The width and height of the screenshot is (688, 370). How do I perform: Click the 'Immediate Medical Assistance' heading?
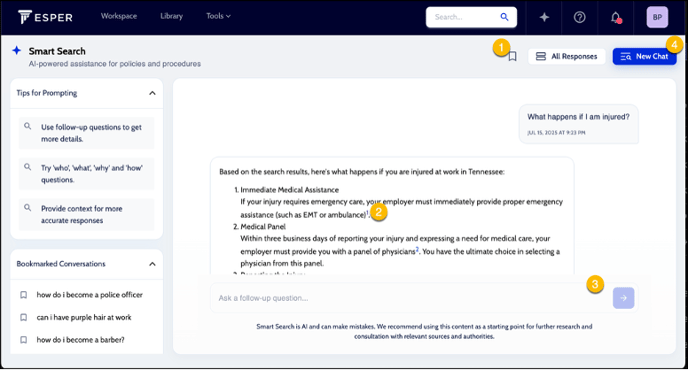point(290,190)
